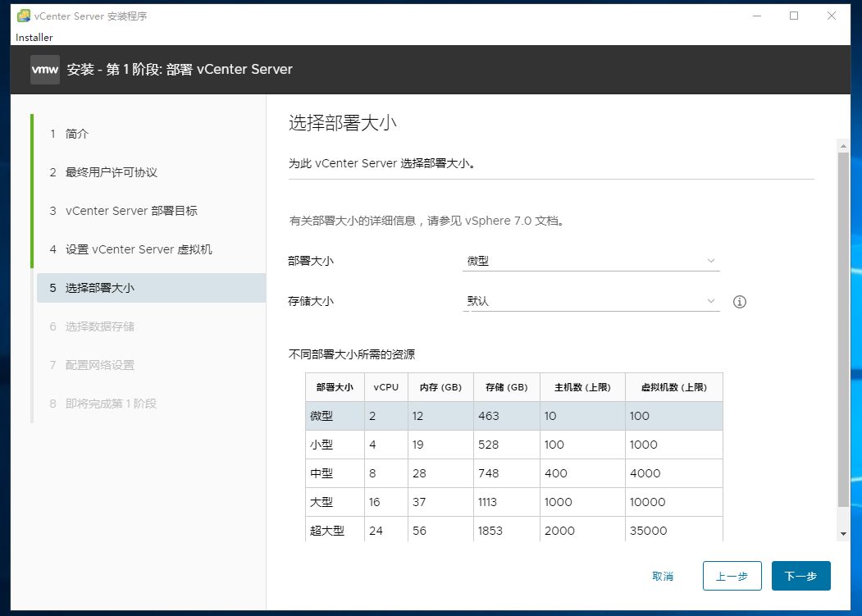
Task: Open the 存储大小 dropdown showing 默认
Action: point(591,301)
